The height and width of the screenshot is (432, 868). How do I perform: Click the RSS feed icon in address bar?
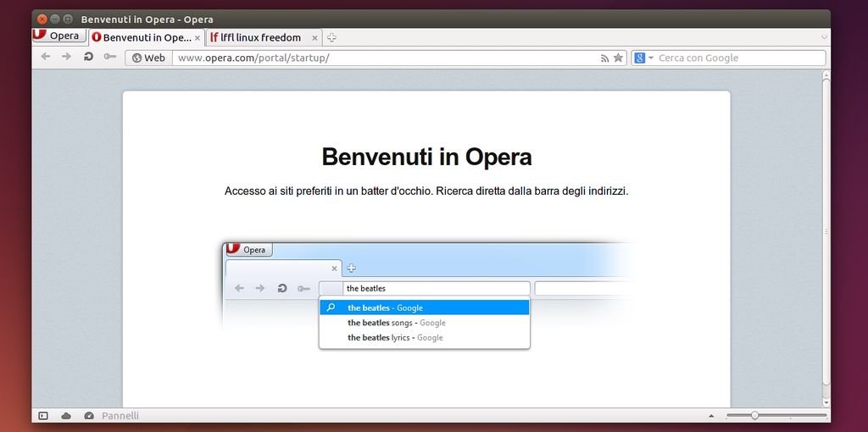[604, 58]
